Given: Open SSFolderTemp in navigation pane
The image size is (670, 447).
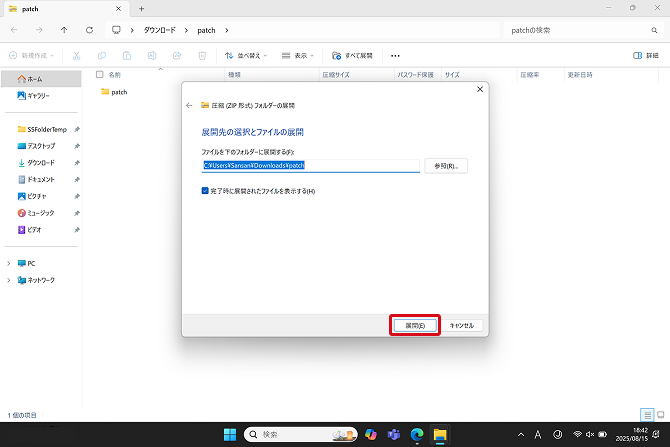Looking at the screenshot, I should point(41,129).
